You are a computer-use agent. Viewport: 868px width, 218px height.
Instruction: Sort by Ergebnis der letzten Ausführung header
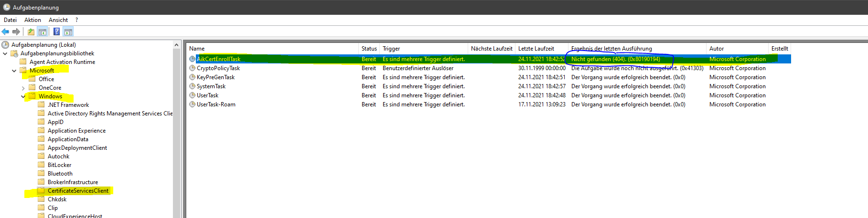pyautogui.click(x=637, y=49)
